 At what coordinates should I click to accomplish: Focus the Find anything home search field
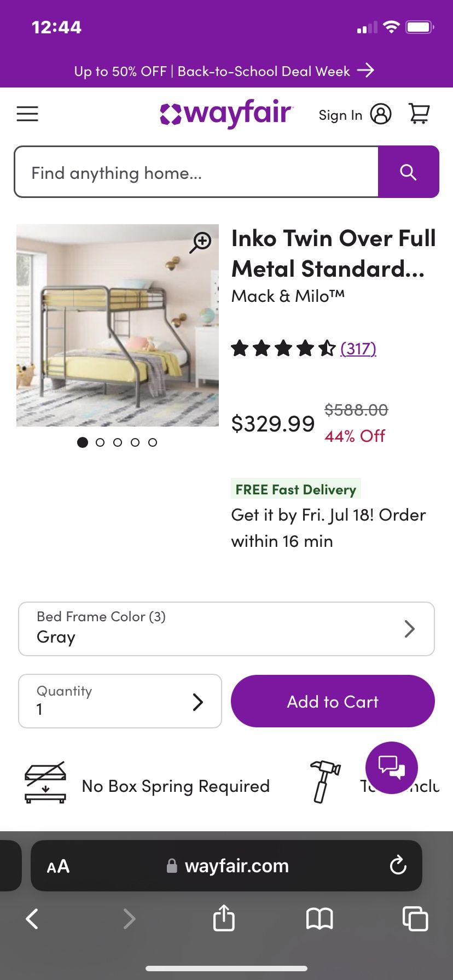(x=196, y=172)
